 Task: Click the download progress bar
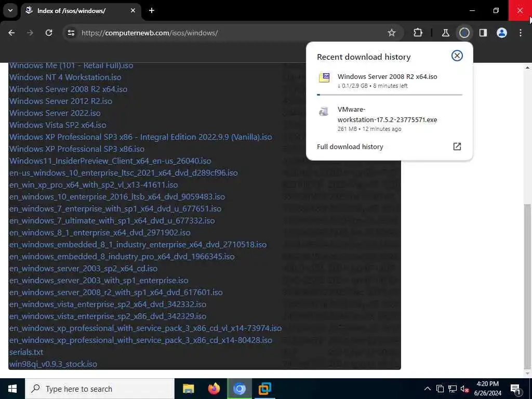coord(390,95)
